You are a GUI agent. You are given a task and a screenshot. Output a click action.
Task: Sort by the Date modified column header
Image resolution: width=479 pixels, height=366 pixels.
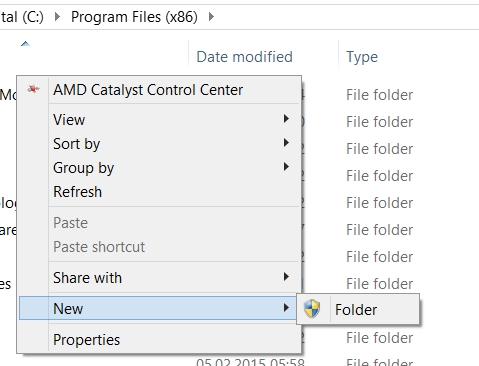tap(244, 57)
